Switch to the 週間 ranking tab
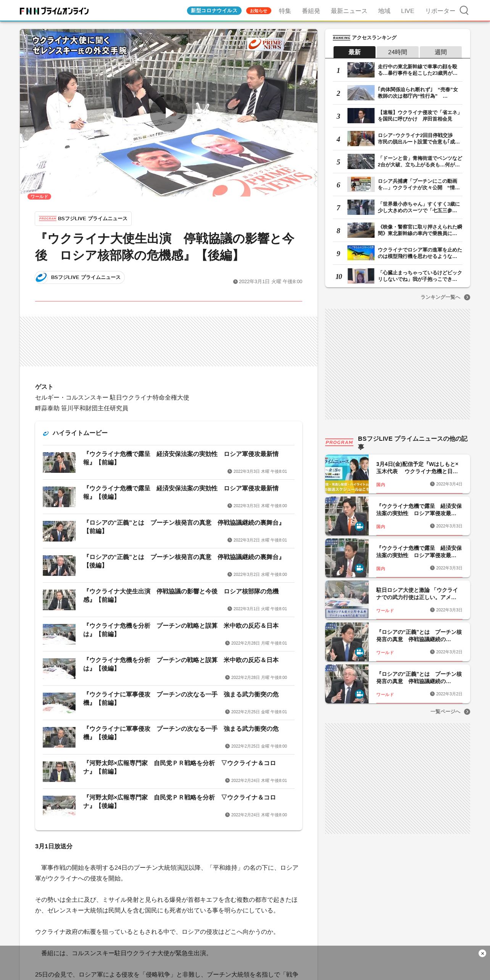 click(440, 52)
